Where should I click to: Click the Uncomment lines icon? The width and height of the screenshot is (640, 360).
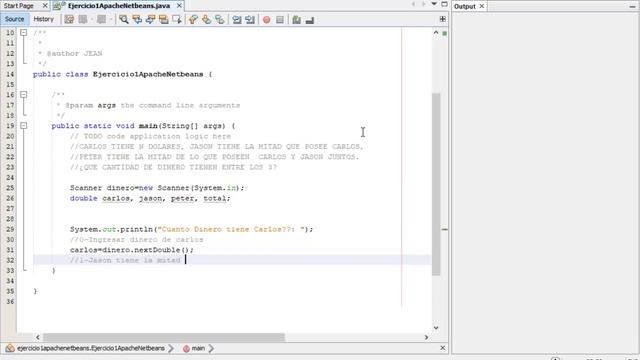[x=310, y=19]
